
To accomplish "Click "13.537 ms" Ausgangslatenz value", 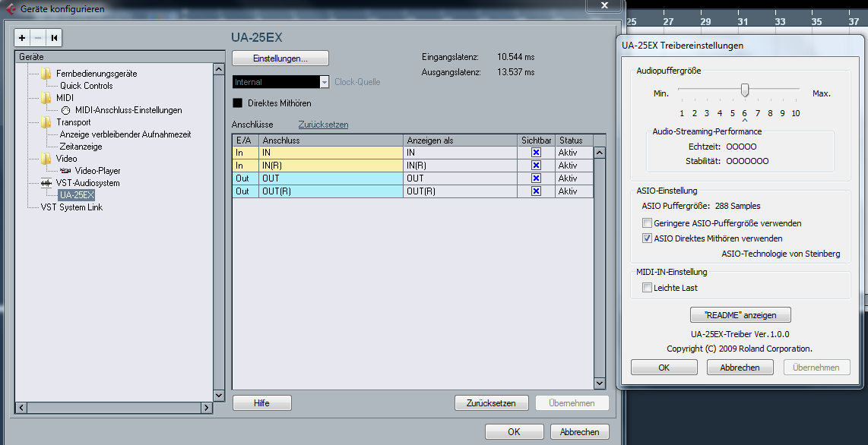I will [516, 72].
